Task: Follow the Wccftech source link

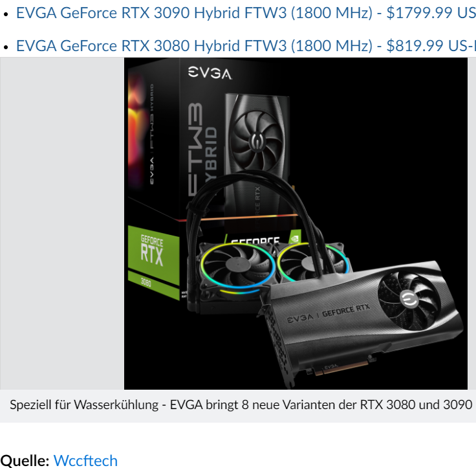Action: (85, 460)
